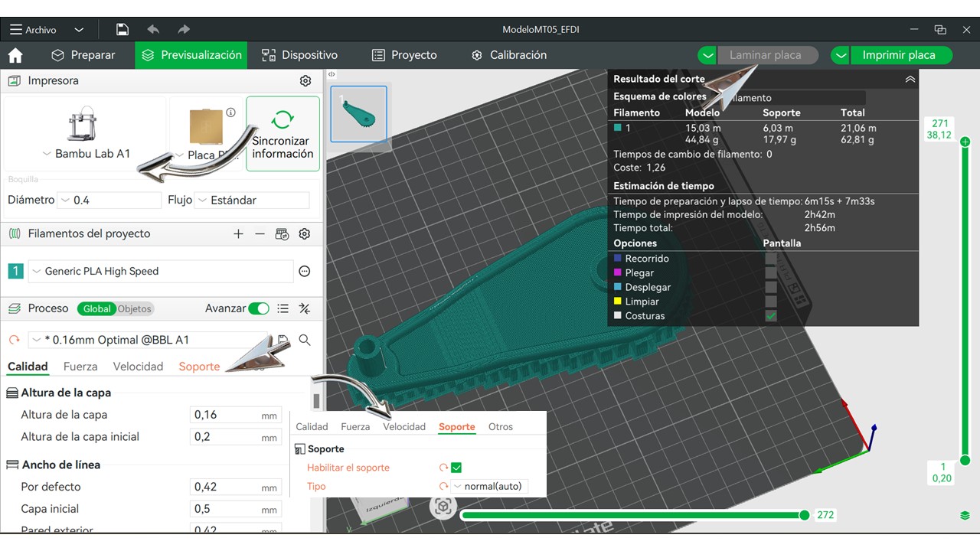Switch to the Preparar tab
The height and width of the screenshot is (551, 980).
pyautogui.click(x=83, y=55)
